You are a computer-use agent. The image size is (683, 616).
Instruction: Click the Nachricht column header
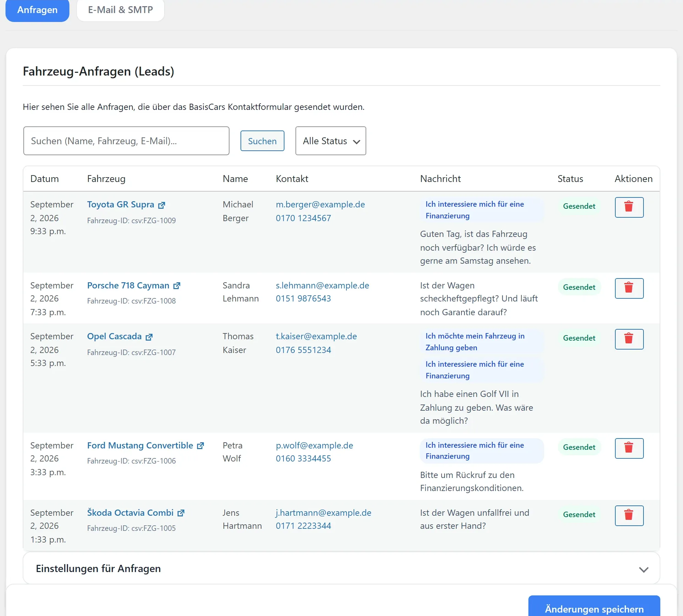pos(440,179)
